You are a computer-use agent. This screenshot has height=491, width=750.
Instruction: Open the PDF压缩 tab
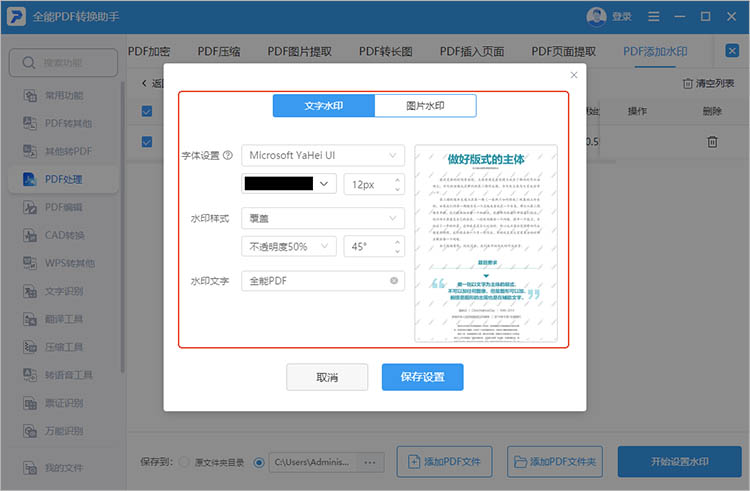pyautogui.click(x=219, y=51)
